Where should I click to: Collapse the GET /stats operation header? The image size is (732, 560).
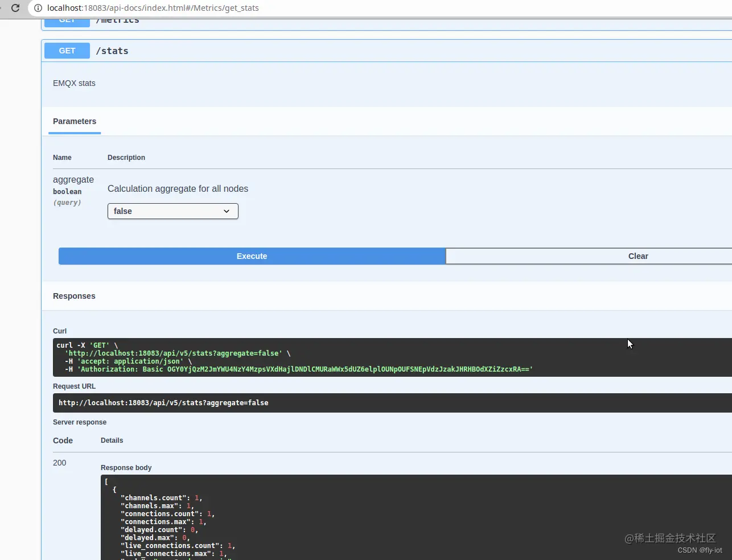387,51
